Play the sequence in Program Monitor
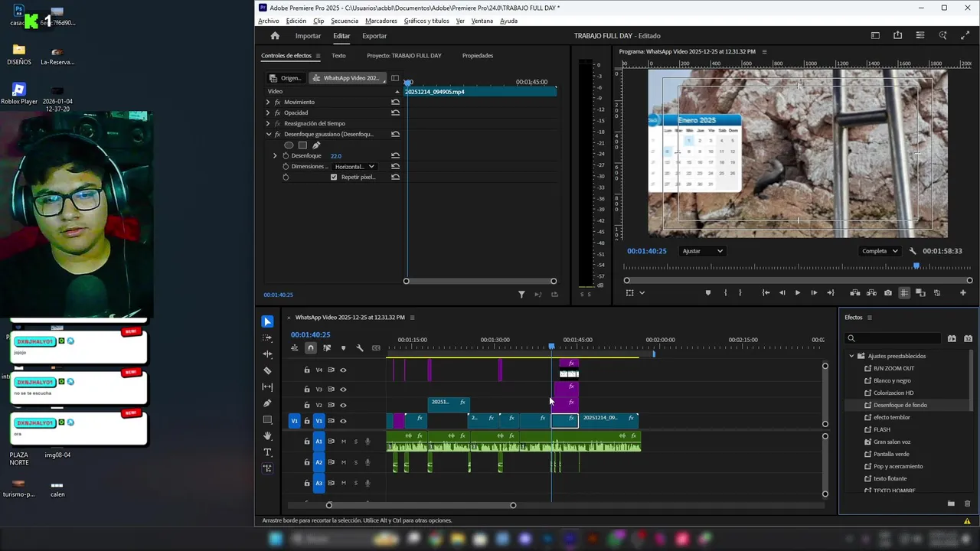980x551 pixels. 798,293
